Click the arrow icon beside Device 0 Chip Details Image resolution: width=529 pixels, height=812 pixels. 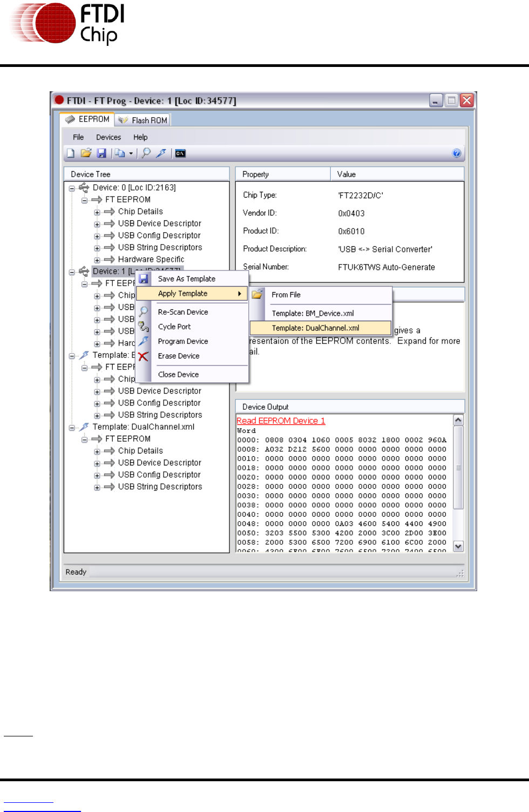[x=110, y=211]
